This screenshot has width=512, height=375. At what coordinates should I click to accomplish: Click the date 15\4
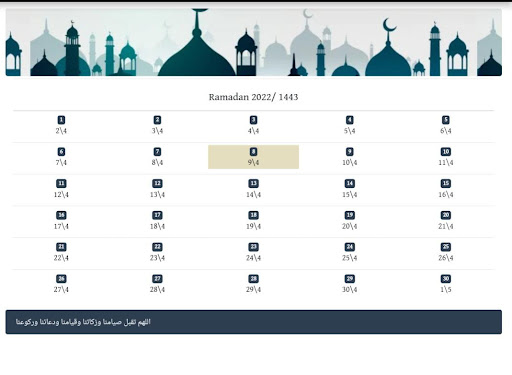click(x=349, y=194)
